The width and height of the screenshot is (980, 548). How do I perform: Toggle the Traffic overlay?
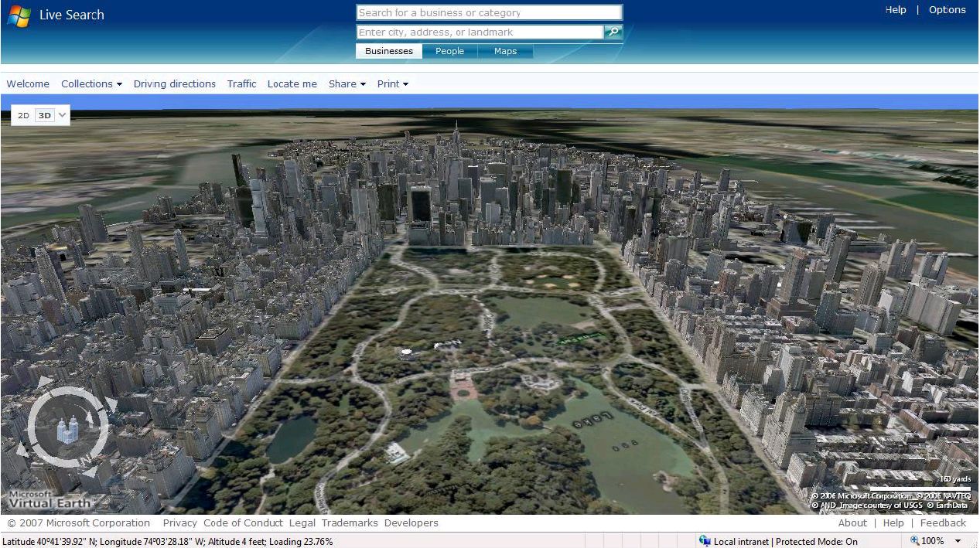pyautogui.click(x=241, y=83)
